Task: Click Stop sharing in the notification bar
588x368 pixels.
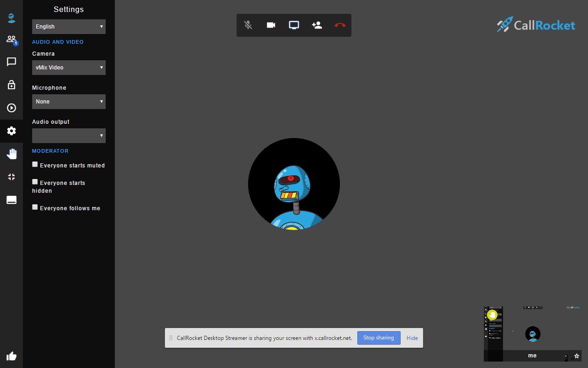Action: 379,338
